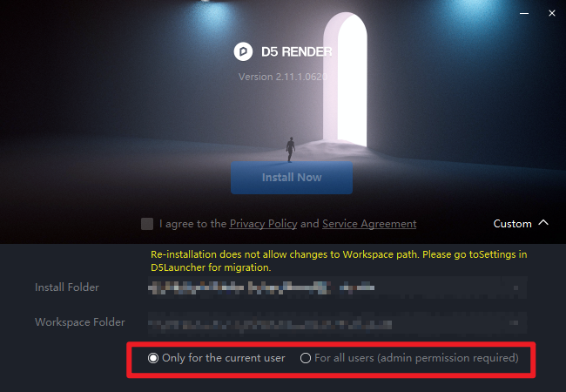The image size is (566, 392).
Task: Collapse custom options with the up chevron
Action: tap(543, 223)
